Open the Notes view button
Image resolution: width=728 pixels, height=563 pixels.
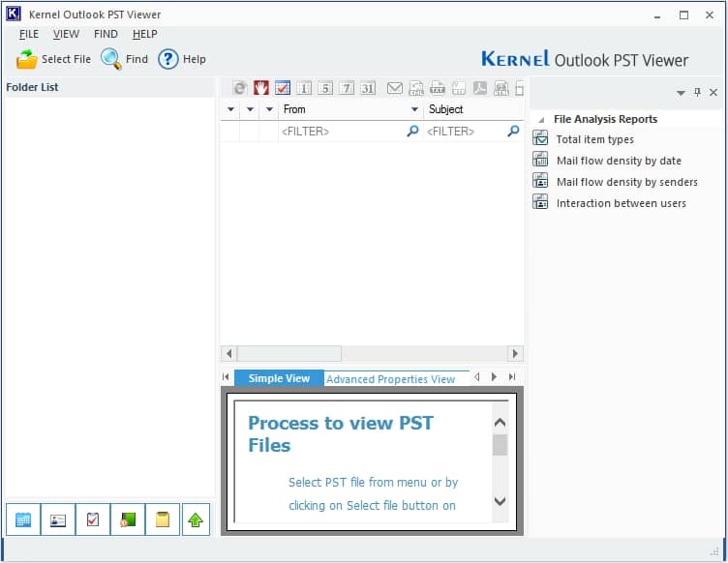tap(163, 519)
